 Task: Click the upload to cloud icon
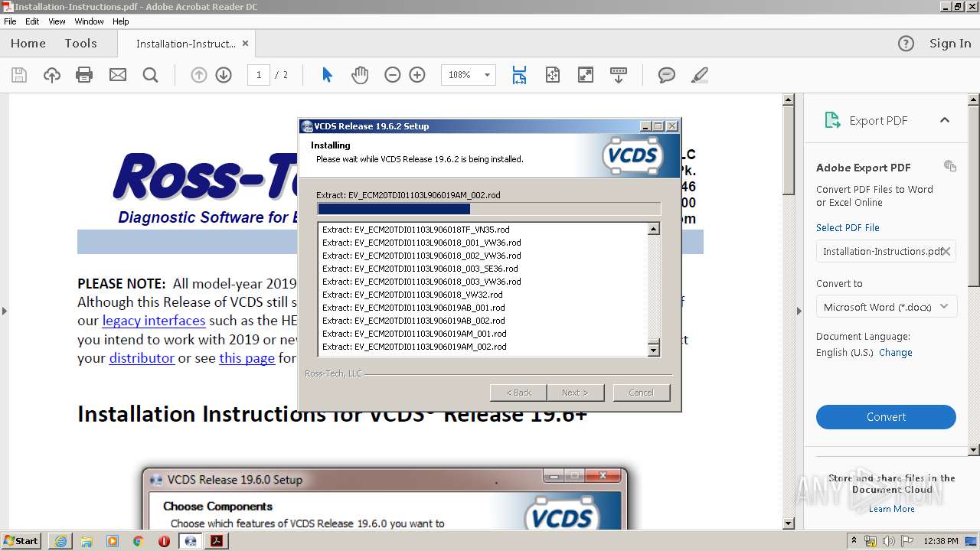click(52, 75)
